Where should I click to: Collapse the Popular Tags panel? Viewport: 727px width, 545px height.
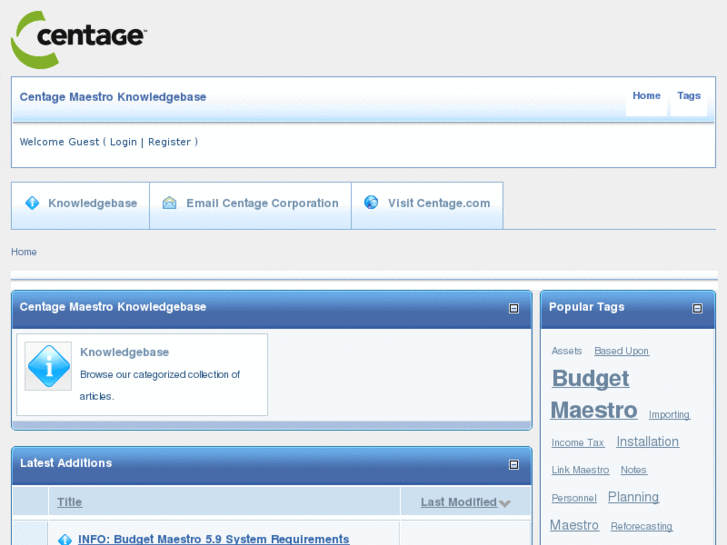(x=697, y=308)
